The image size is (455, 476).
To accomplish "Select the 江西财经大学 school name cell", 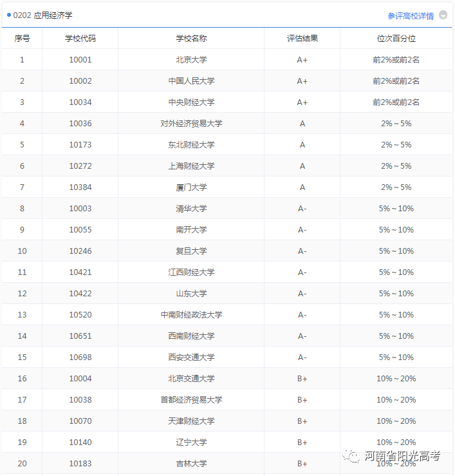I will [191, 272].
